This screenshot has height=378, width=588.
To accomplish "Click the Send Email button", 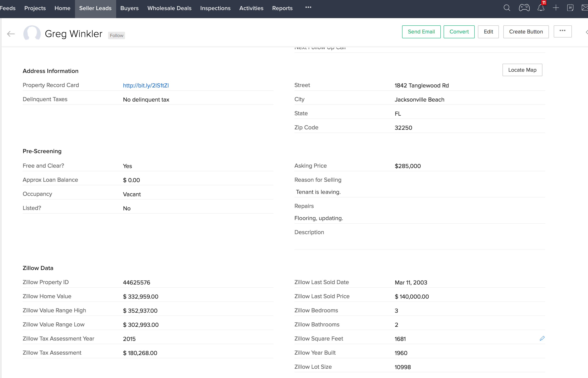I will click(421, 32).
